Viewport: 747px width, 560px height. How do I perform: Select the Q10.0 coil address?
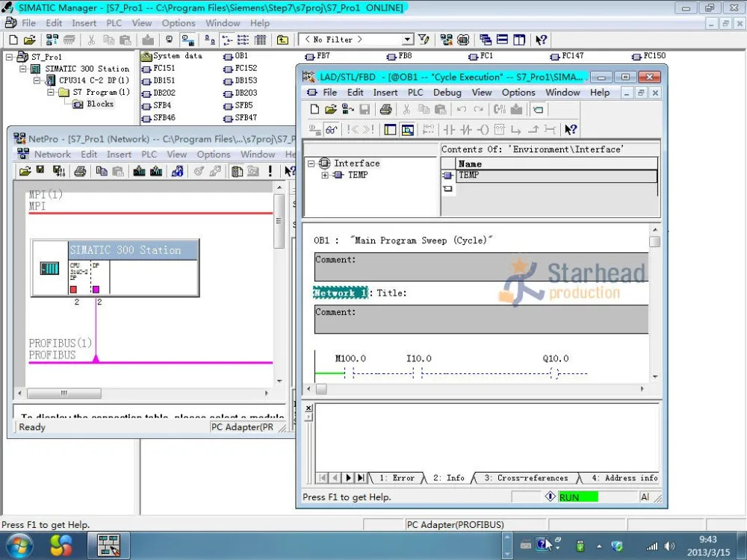pos(556,358)
